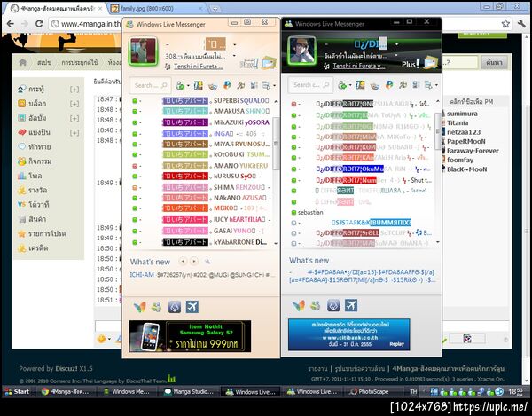The width and height of the screenshot is (532, 416).
Task: Click add contact icon in dark Messenger window
Action: (342, 85)
